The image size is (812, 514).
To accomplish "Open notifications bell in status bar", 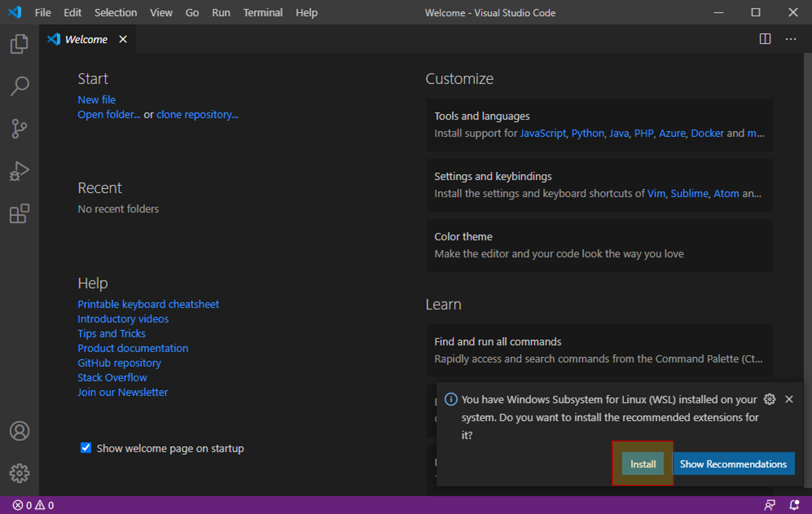I will (x=794, y=505).
